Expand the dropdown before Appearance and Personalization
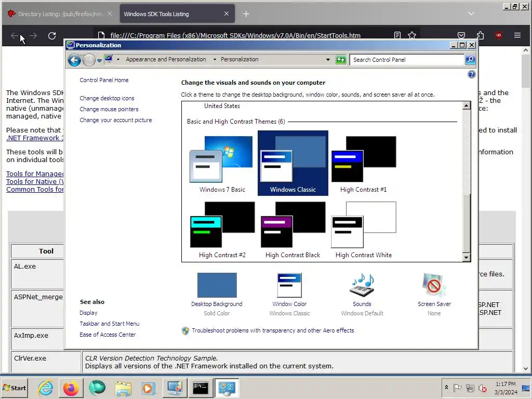 pos(118,59)
